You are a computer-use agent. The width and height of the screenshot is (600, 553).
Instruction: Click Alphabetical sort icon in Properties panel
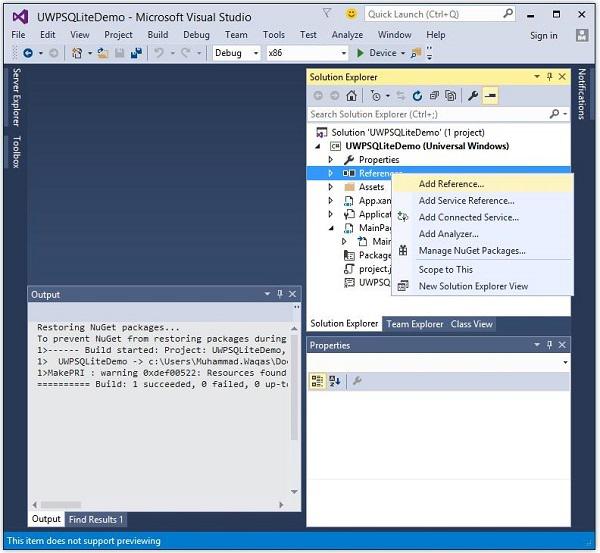coord(334,381)
